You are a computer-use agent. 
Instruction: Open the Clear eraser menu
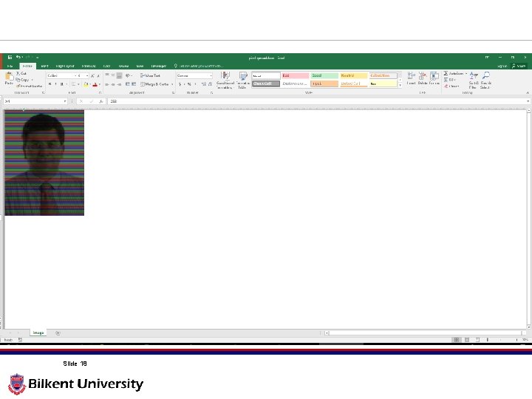[x=451, y=86]
